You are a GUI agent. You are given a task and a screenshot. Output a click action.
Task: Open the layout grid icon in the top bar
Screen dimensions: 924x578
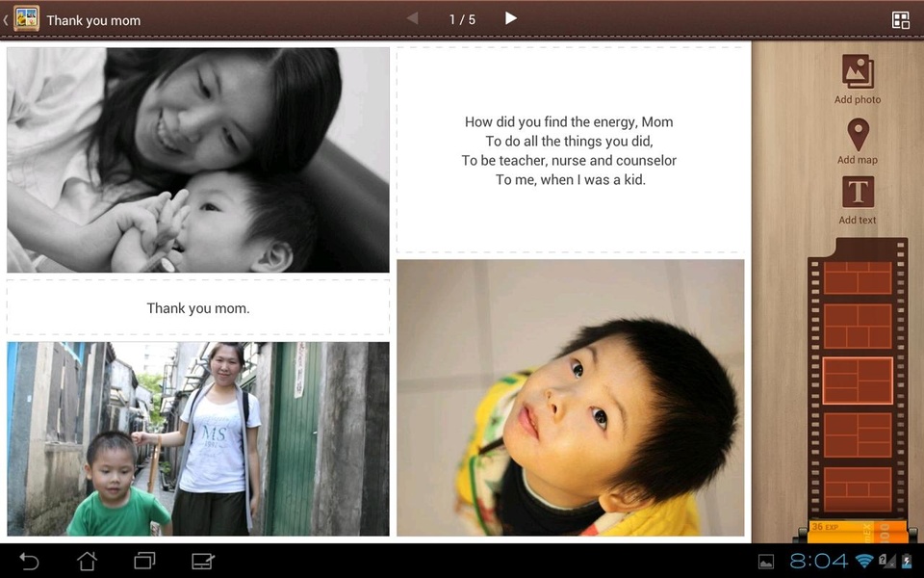point(901,20)
